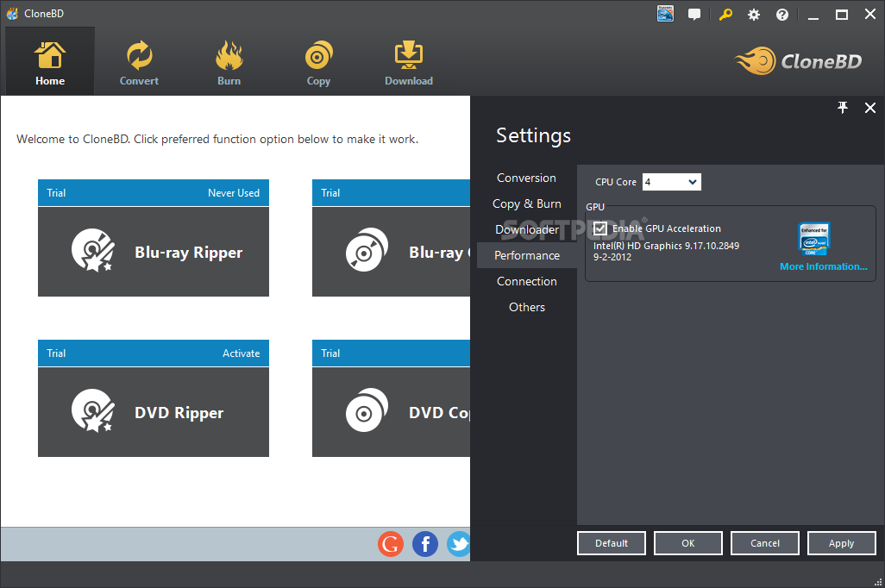Click the CloneBD title bar app icon
Image resolution: width=885 pixels, height=588 pixels.
[x=12, y=14]
